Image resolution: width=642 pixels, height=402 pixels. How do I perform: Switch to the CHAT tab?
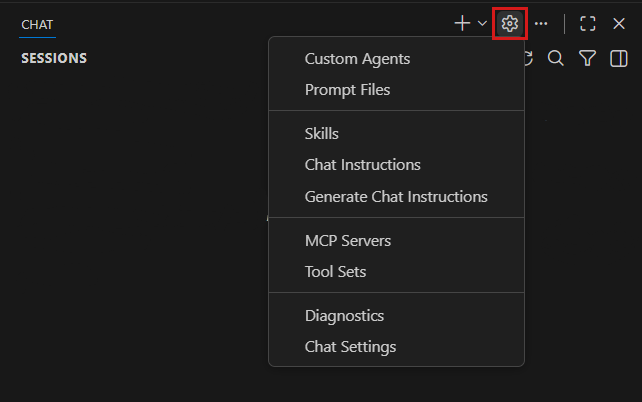[37, 23]
